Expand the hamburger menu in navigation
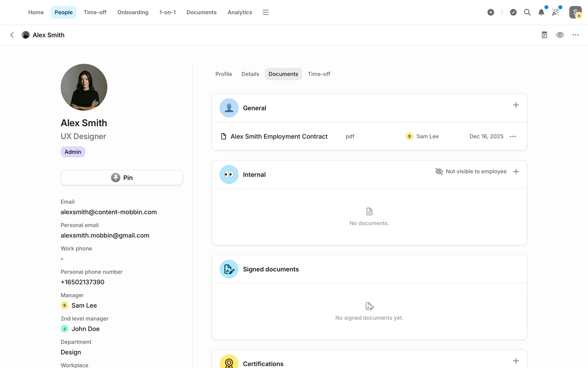The image size is (588, 368). pos(266,12)
